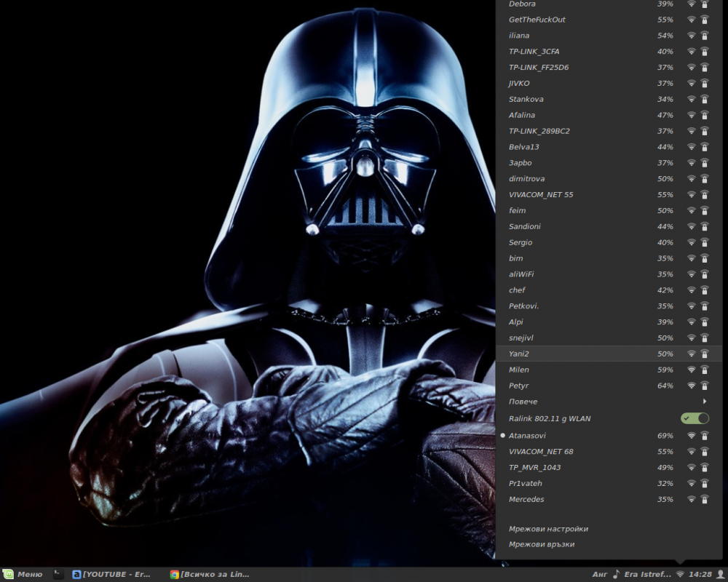Click the wifi signal icon beside Petyr
The image size is (728, 582).
point(692,386)
